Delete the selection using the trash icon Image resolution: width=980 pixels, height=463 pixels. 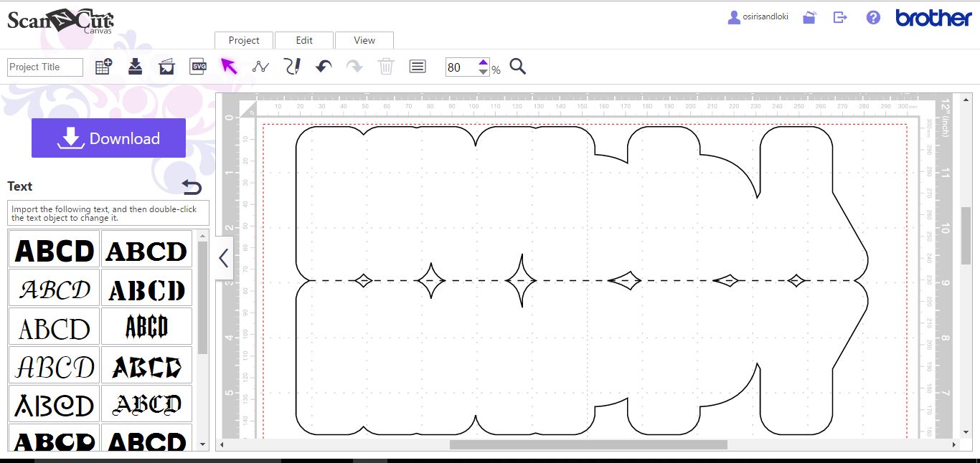pyautogui.click(x=386, y=65)
